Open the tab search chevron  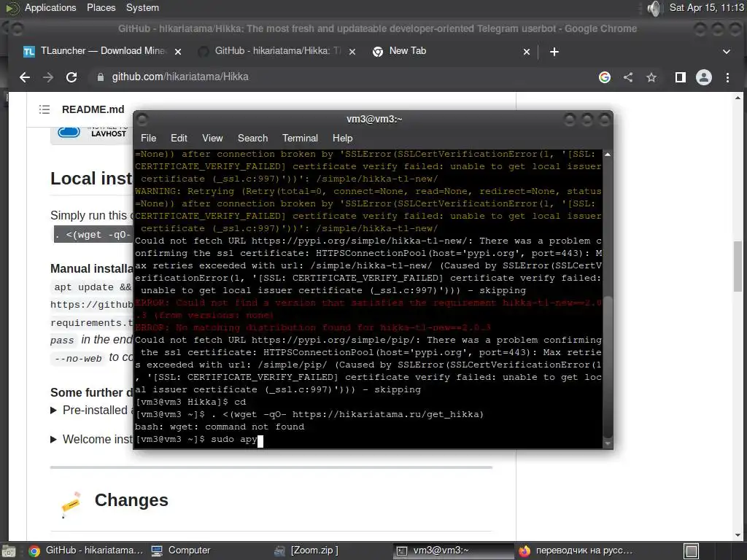[x=727, y=52]
